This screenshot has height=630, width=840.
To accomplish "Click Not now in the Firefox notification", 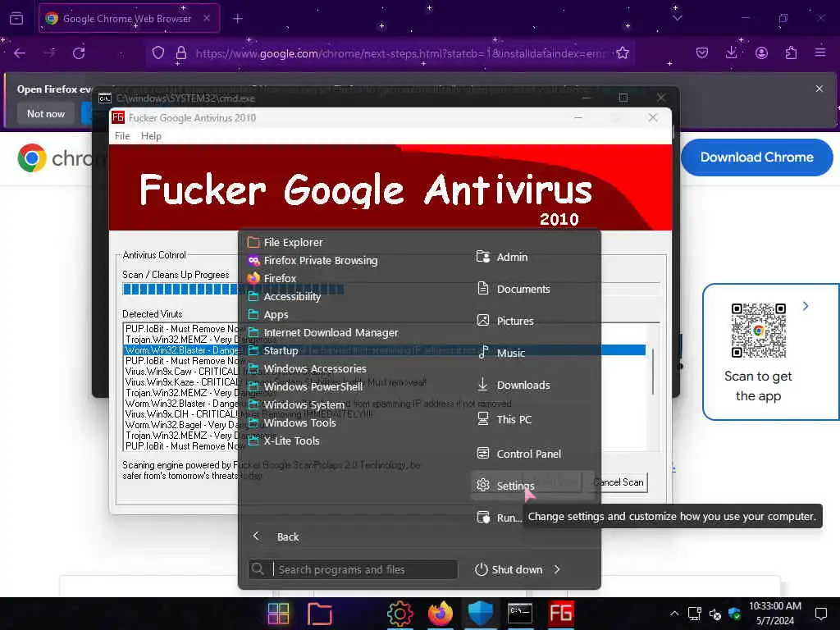I will coord(46,113).
